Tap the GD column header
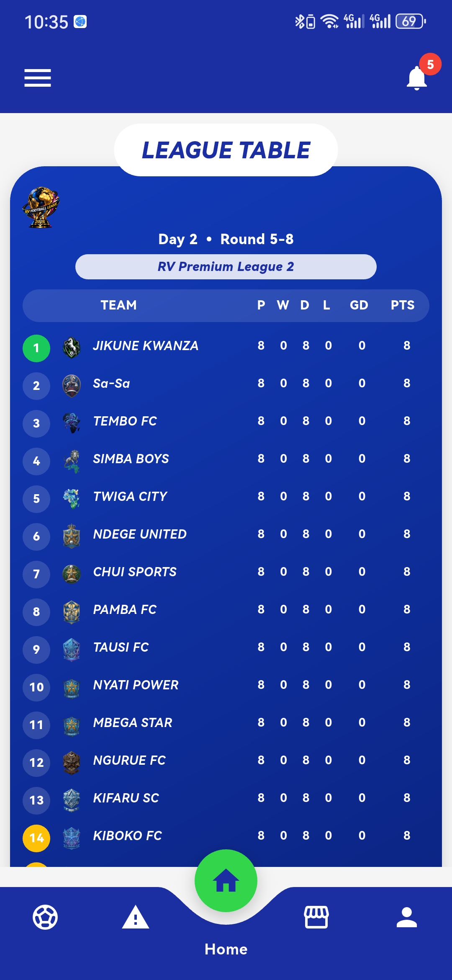 tap(359, 305)
